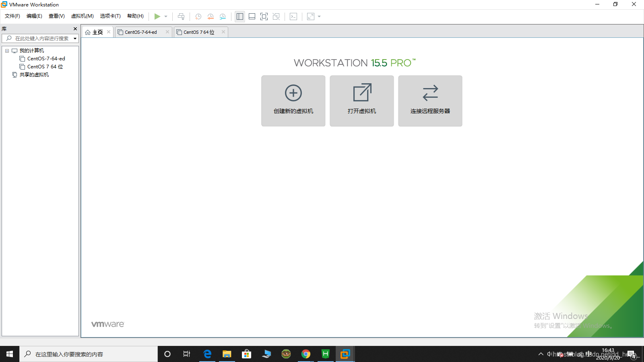This screenshot has width=644, height=362.
Task: Show hidden system tray icons
Action: [541, 354]
